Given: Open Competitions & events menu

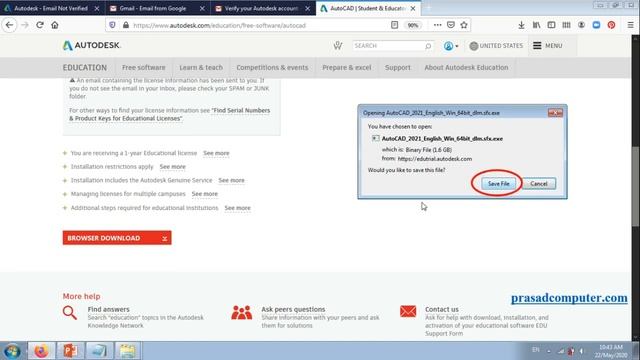Looking at the screenshot, I should pyautogui.click(x=272, y=67).
